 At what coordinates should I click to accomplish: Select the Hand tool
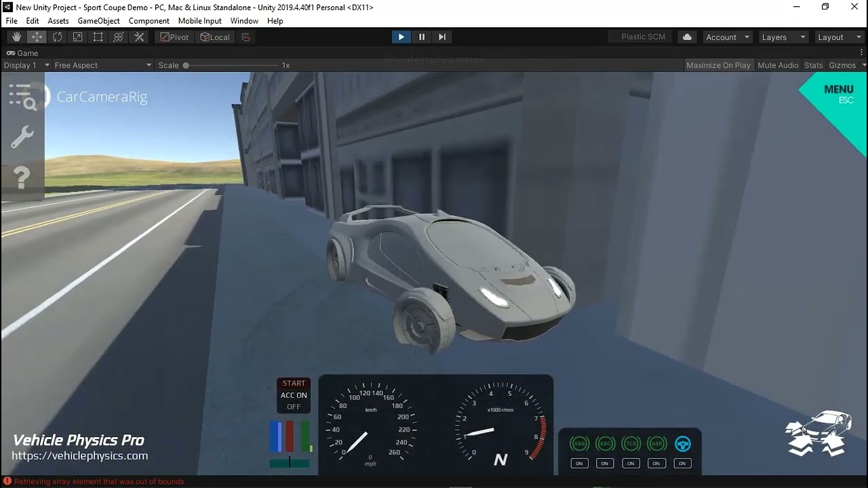16,37
